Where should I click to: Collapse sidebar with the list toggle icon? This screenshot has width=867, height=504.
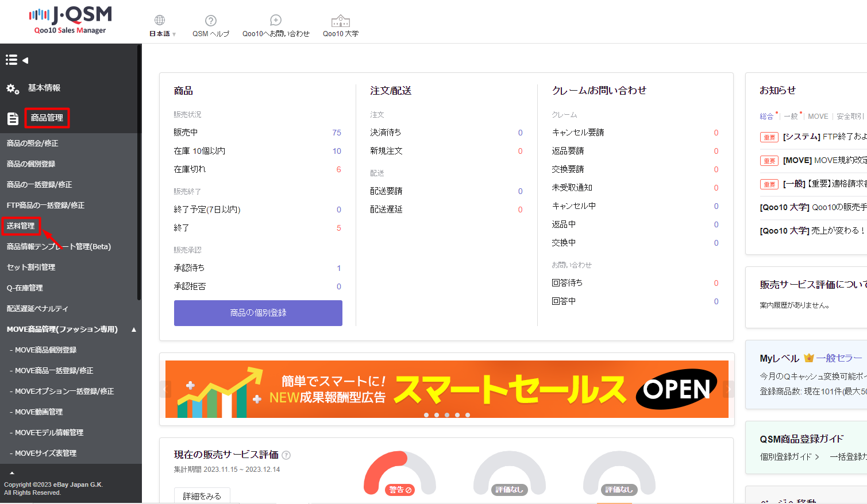coord(17,60)
